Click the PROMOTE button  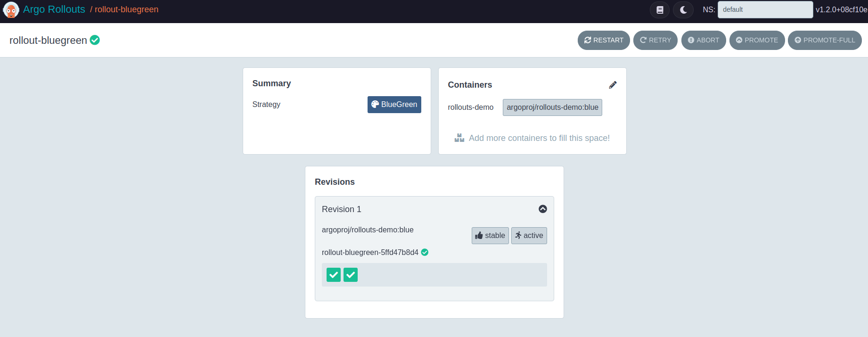[757, 40]
